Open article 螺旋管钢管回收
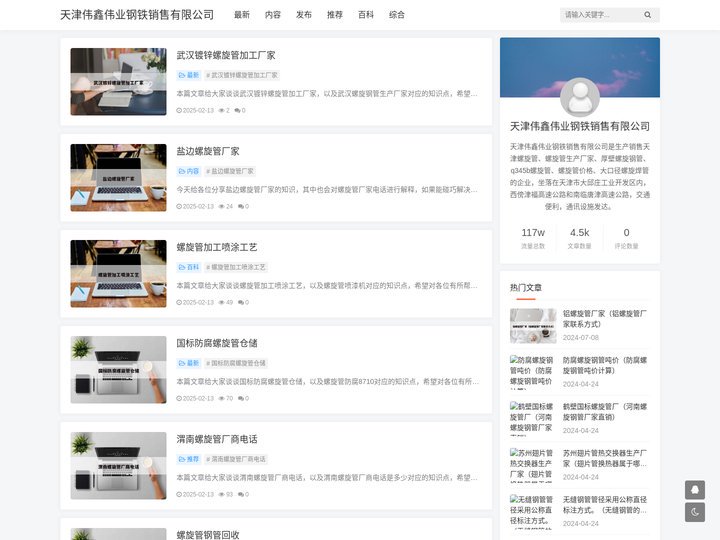The width and height of the screenshot is (720, 540). pos(208,534)
